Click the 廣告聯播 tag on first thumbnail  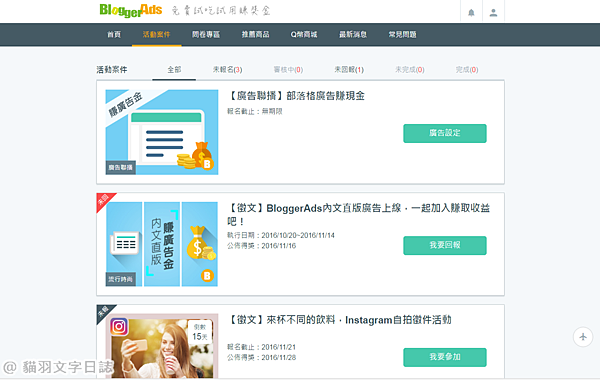[121, 168]
